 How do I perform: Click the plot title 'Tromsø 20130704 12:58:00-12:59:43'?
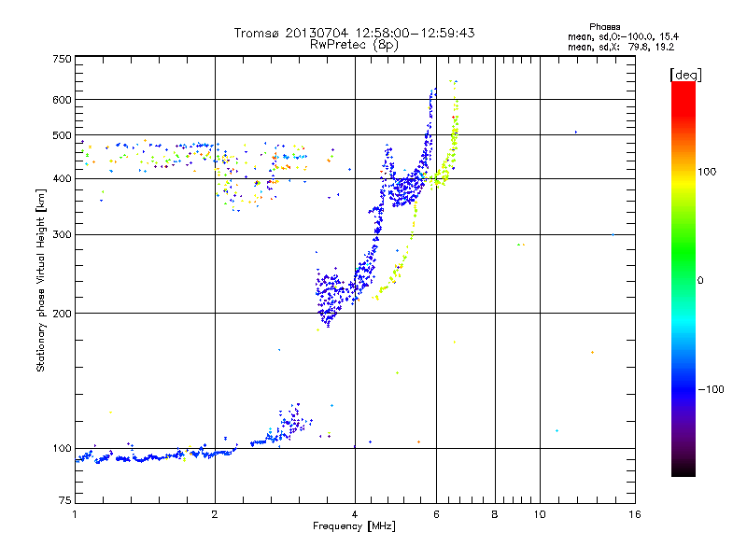pos(354,33)
